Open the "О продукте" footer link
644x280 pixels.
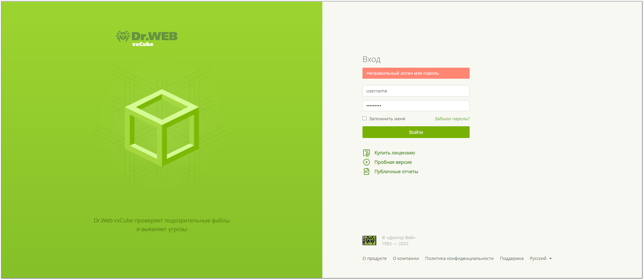point(375,259)
